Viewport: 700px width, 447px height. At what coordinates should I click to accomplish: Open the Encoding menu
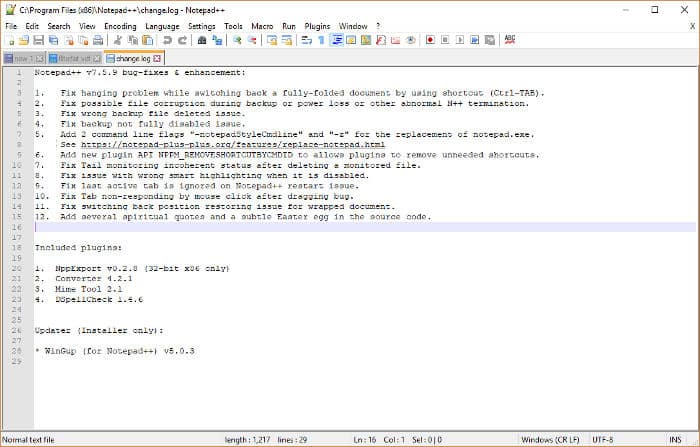[x=119, y=25]
